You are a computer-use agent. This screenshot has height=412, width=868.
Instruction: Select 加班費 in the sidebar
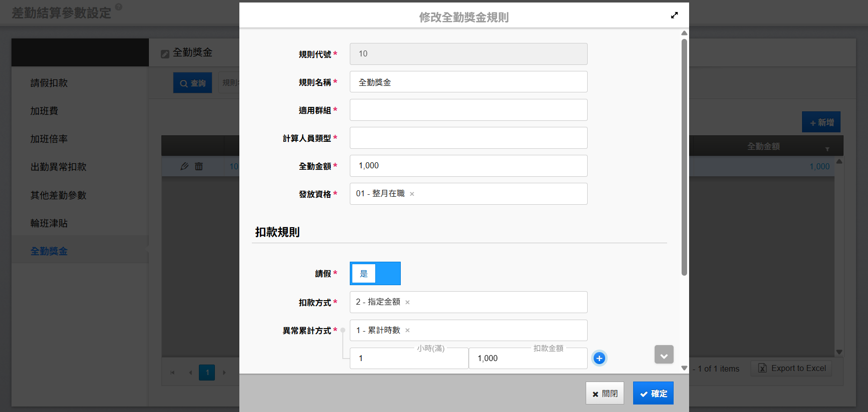(x=44, y=111)
